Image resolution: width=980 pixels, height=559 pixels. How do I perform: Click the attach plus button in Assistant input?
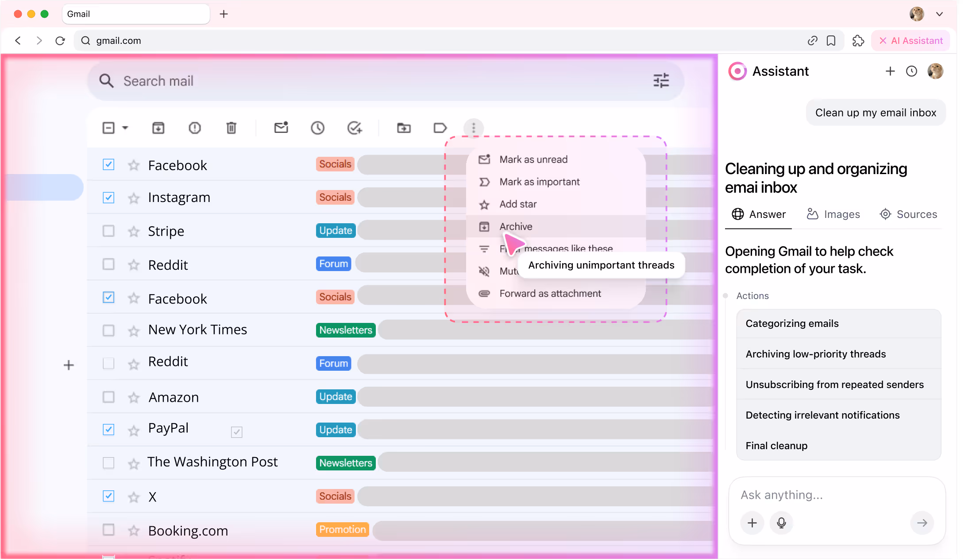point(752,523)
